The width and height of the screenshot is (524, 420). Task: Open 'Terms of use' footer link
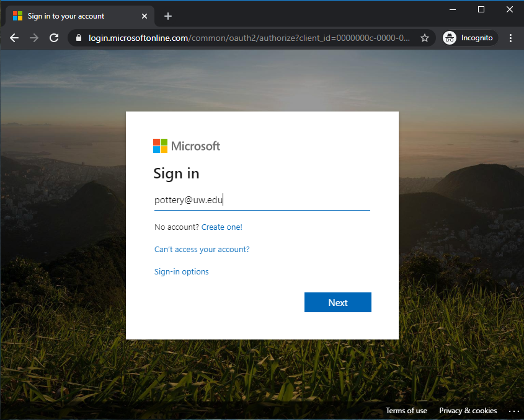(406, 411)
